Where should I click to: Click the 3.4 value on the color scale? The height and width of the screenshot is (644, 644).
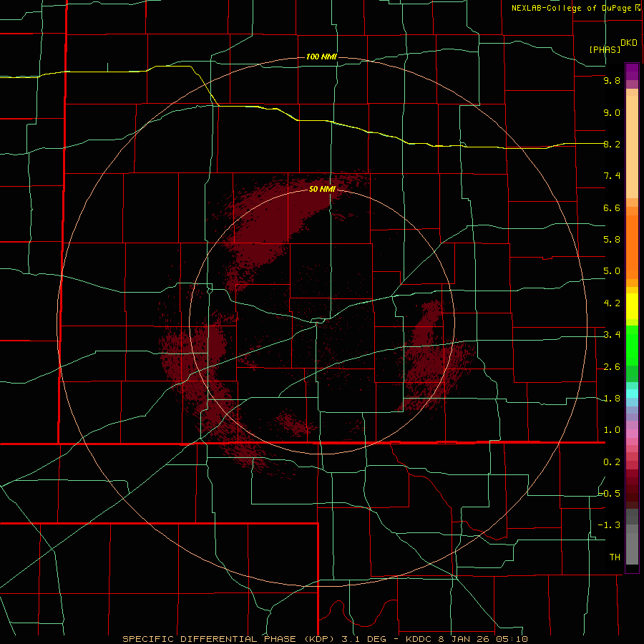pyautogui.click(x=612, y=335)
